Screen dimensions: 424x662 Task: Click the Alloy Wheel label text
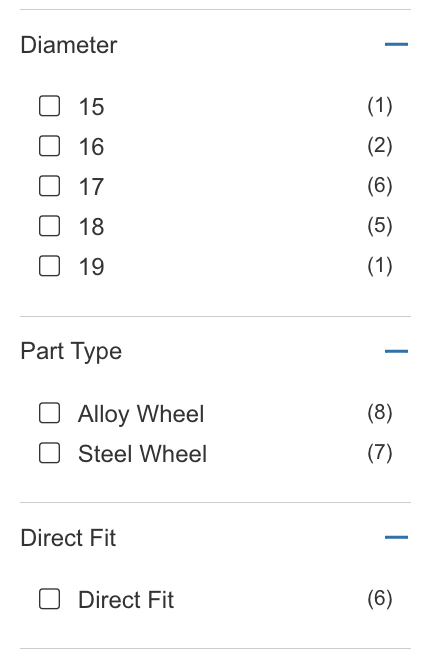click(141, 414)
